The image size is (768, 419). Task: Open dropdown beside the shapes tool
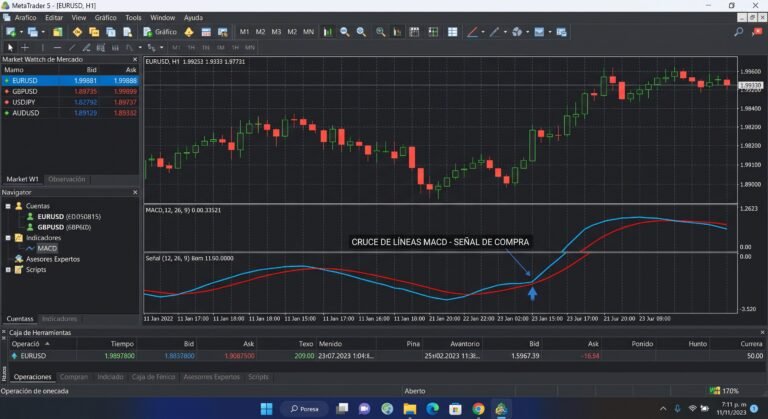click(528, 32)
